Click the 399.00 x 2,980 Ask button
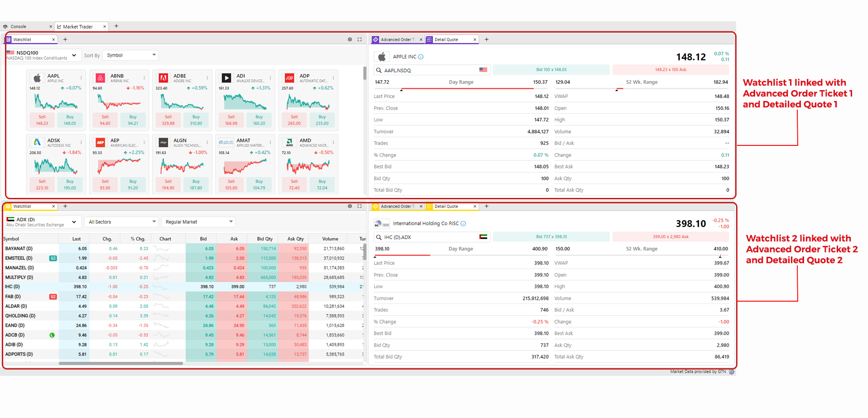868x418 pixels. (x=670, y=236)
